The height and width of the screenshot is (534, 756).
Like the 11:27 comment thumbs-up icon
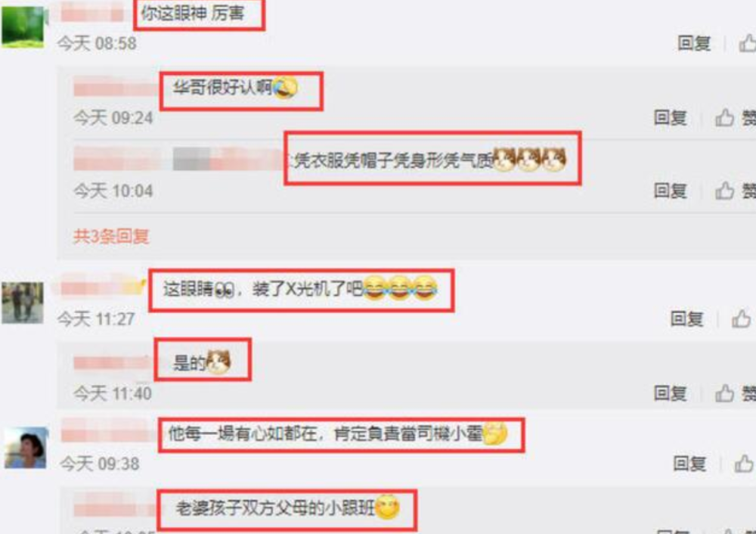[741, 319]
